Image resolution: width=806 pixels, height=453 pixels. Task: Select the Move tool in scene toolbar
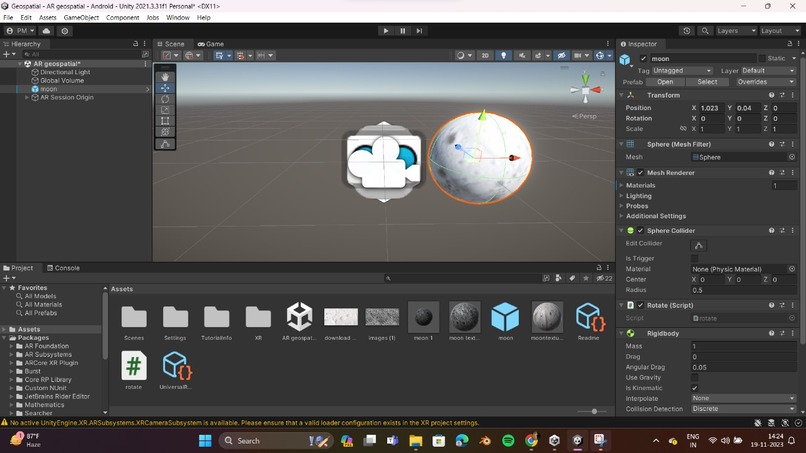[x=165, y=88]
